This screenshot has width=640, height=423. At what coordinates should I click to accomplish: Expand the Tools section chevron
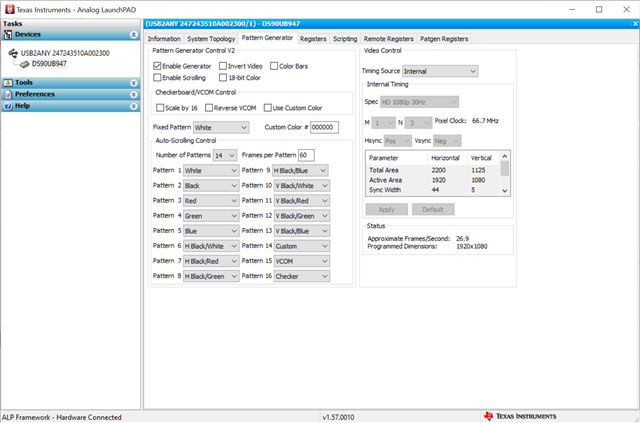tap(133, 83)
